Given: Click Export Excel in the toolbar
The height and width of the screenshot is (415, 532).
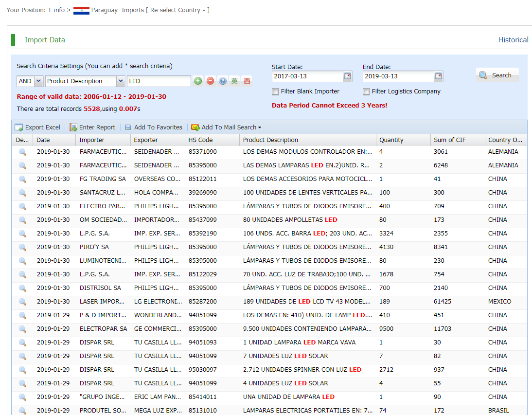Looking at the screenshot, I should point(37,127).
